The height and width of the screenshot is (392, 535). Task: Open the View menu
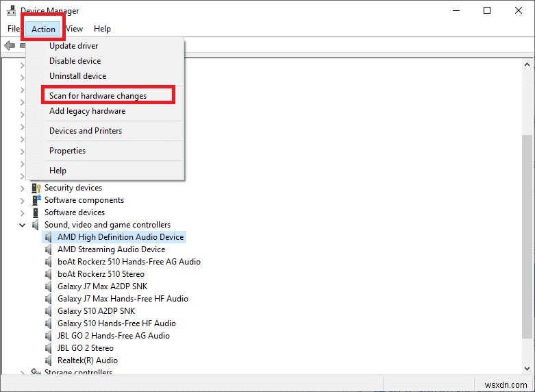click(x=74, y=29)
